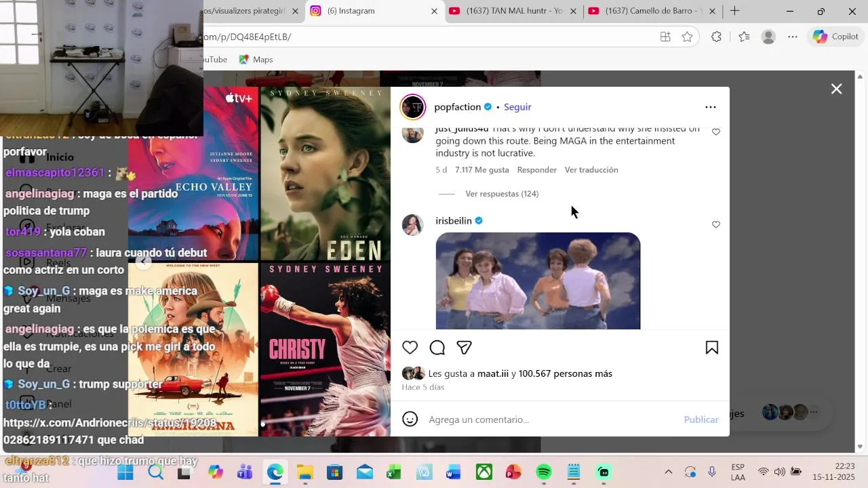868x488 pixels.
Task: Open the GIF in irisbeilin's comment
Action: pos(538,281)
